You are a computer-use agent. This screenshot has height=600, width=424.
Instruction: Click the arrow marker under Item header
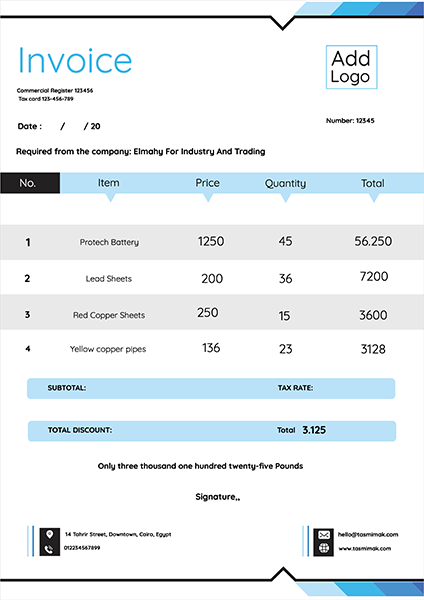tap(110, 197)
